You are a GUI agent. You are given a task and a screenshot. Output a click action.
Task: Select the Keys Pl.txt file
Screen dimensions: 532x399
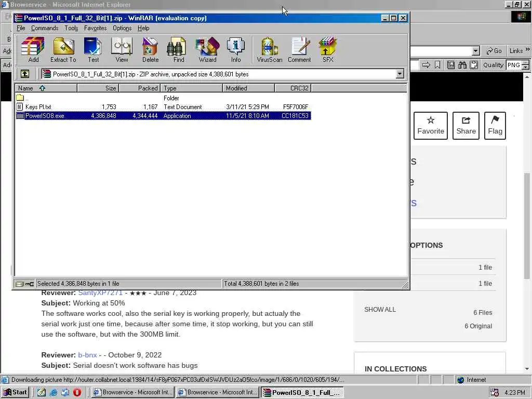163,107
